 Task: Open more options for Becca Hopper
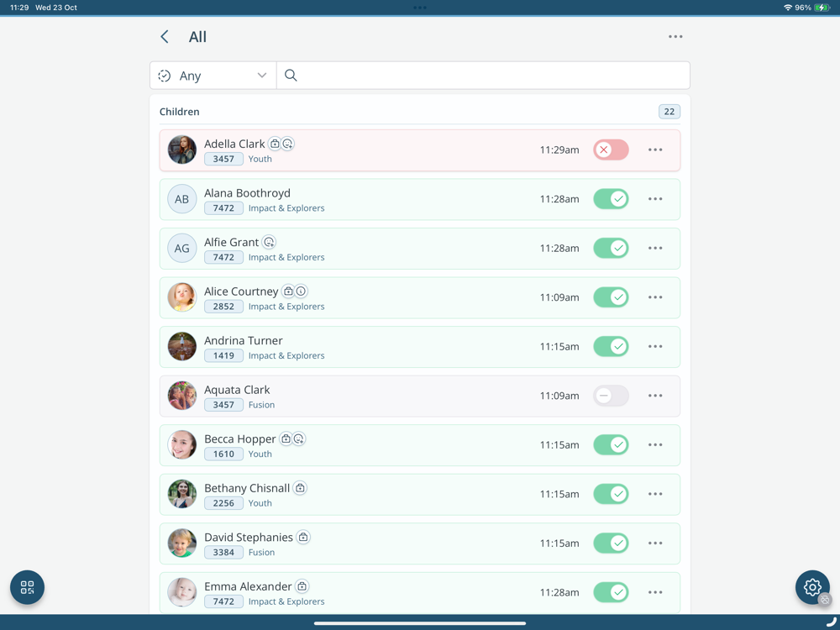655,445
